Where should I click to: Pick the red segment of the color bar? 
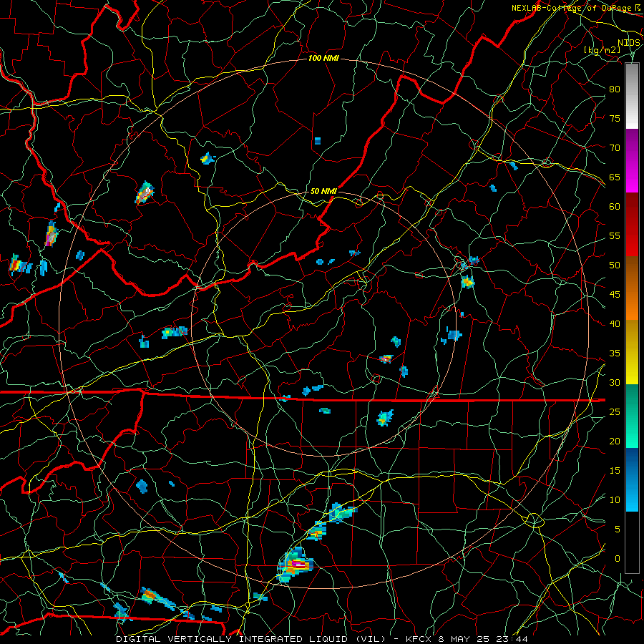click(x=632, y=225)
